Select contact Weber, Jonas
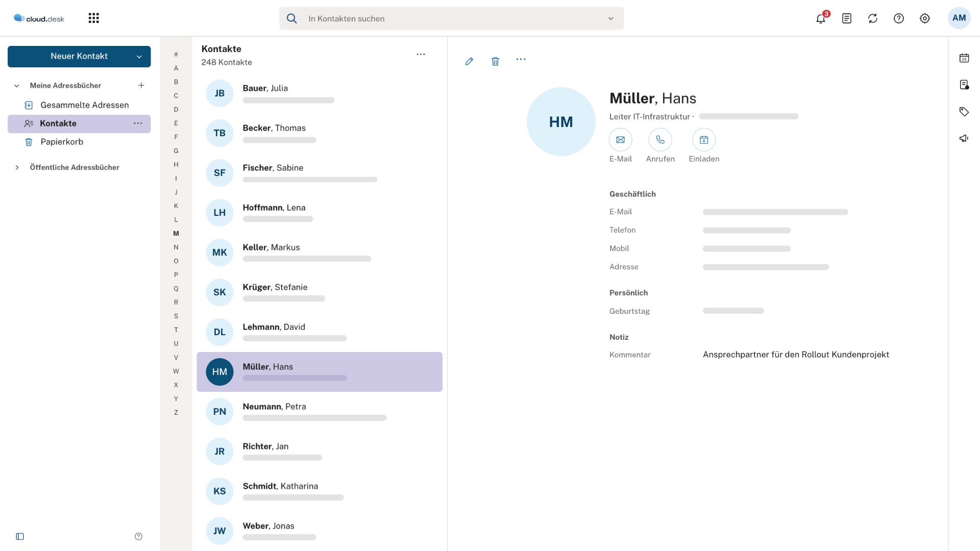 coord(320,531)
